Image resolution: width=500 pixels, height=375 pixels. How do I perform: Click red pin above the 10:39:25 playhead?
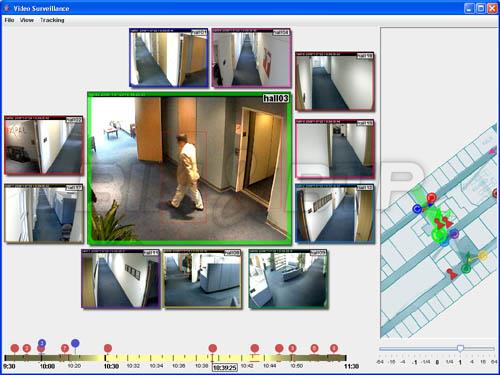tap(213, 348)
